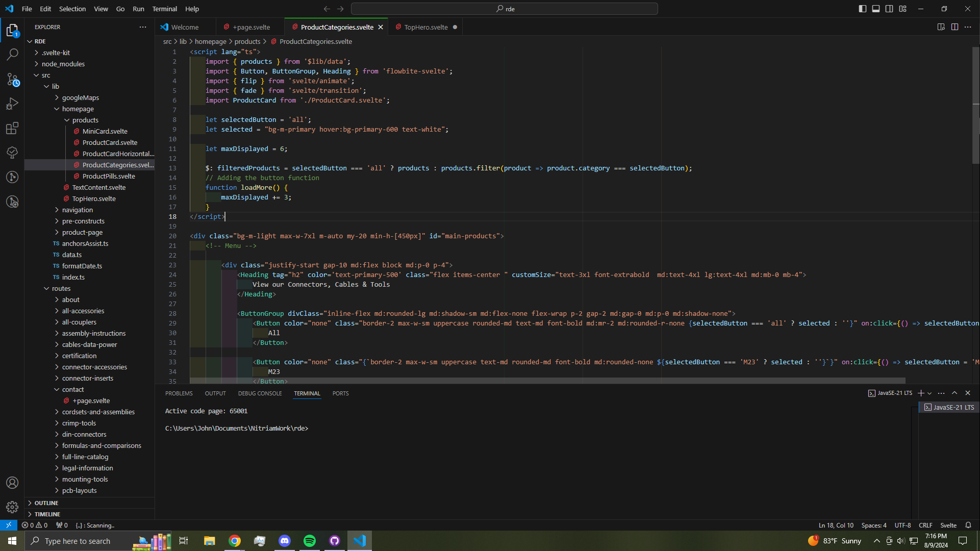The image size is (980, 551).
Task: Open the Terminal menu
Action: pyautogui.click(x=165, y=9)
